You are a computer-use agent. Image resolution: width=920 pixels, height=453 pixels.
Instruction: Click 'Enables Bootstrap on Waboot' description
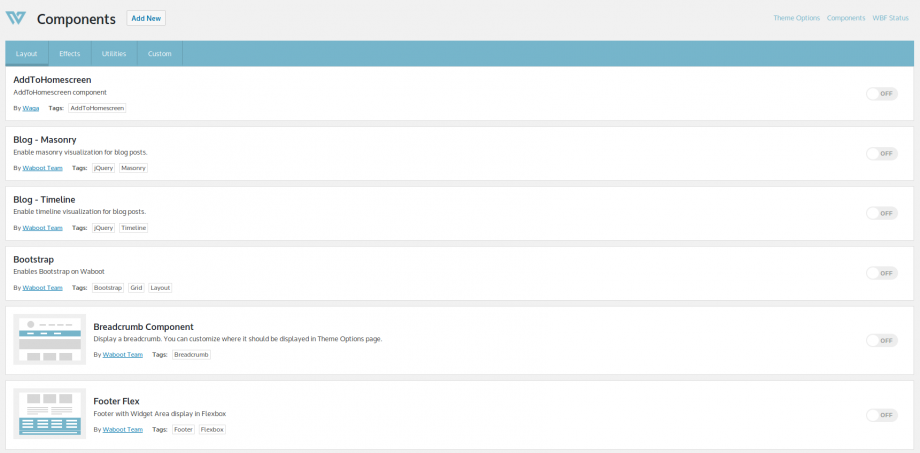pos(59,272)
